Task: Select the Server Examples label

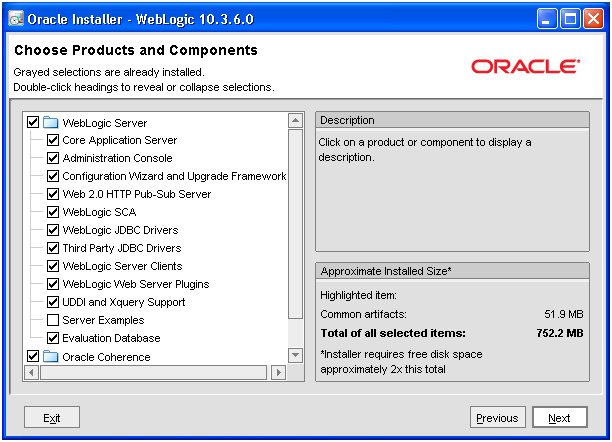Action: [x=103, y=320]
